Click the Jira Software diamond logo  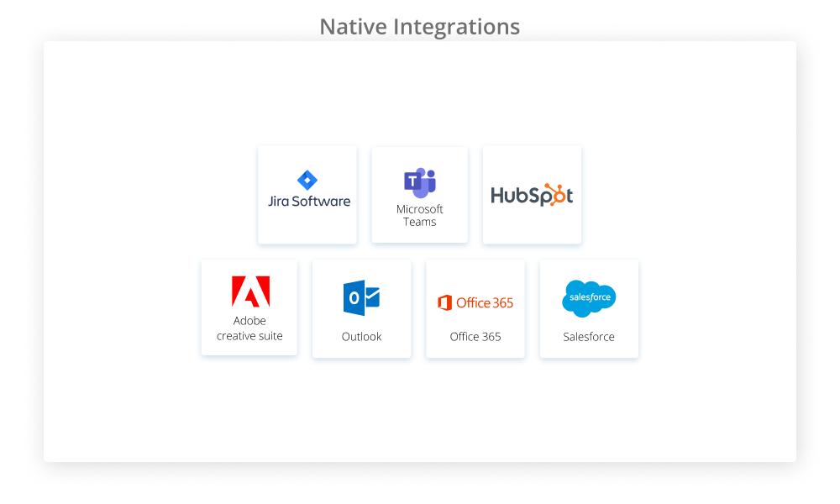307,181
